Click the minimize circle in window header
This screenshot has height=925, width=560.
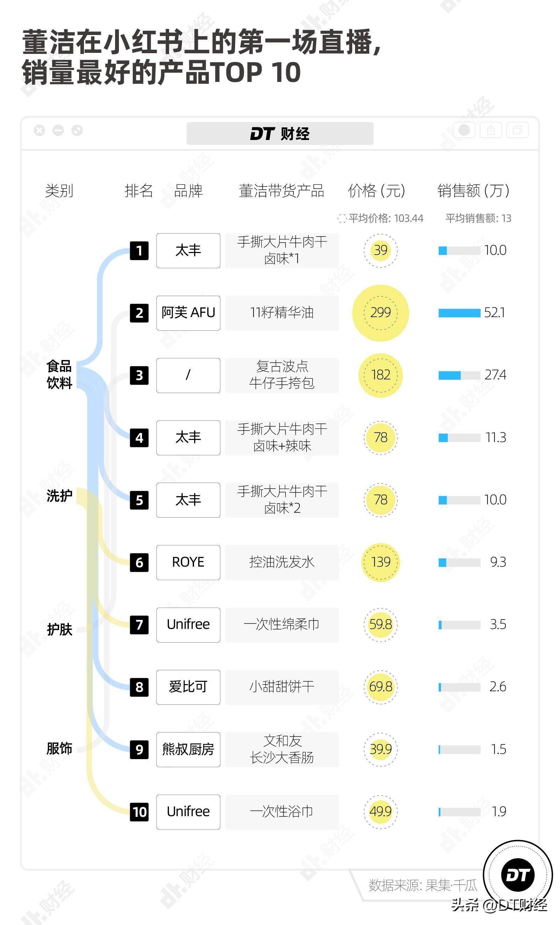pos(58,130)
